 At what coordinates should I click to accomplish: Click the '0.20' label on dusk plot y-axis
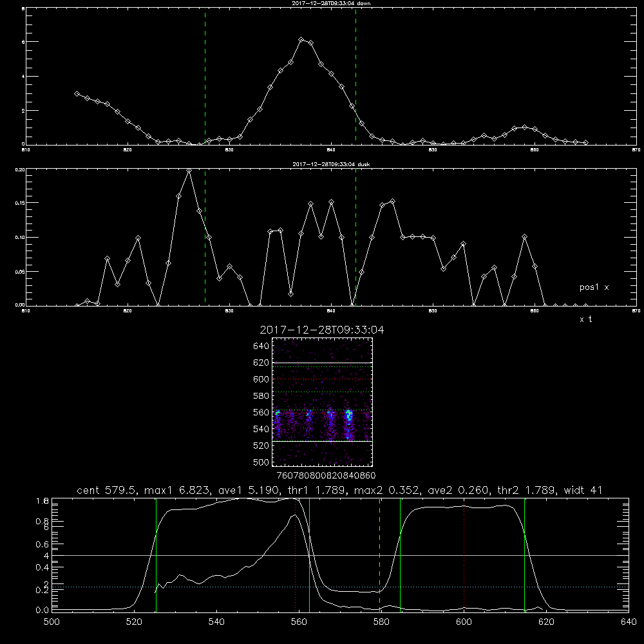click(20, 169)
